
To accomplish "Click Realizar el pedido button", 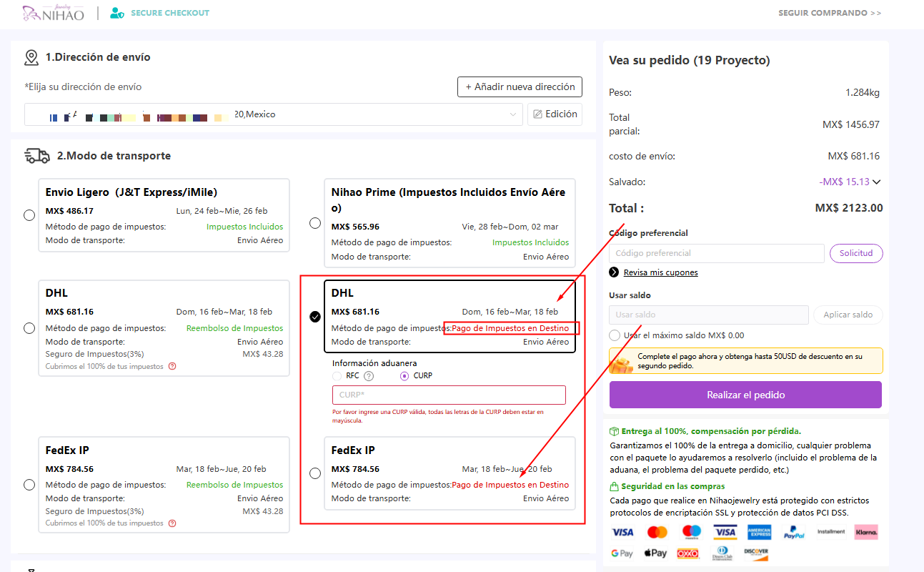I will point(745,395).
